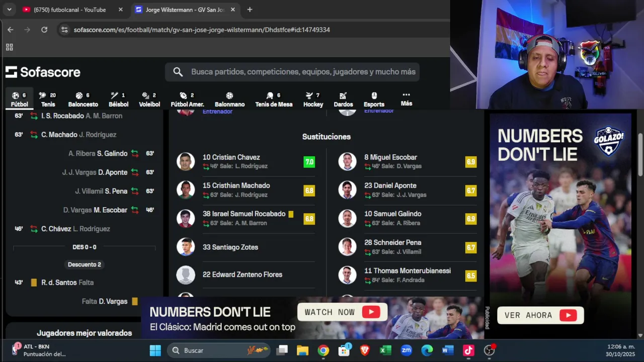This screenshot has width=644, height=362.
Task: Click the taskbar Buscar search box
Action: pyautogui.click(x=219, y=350)
